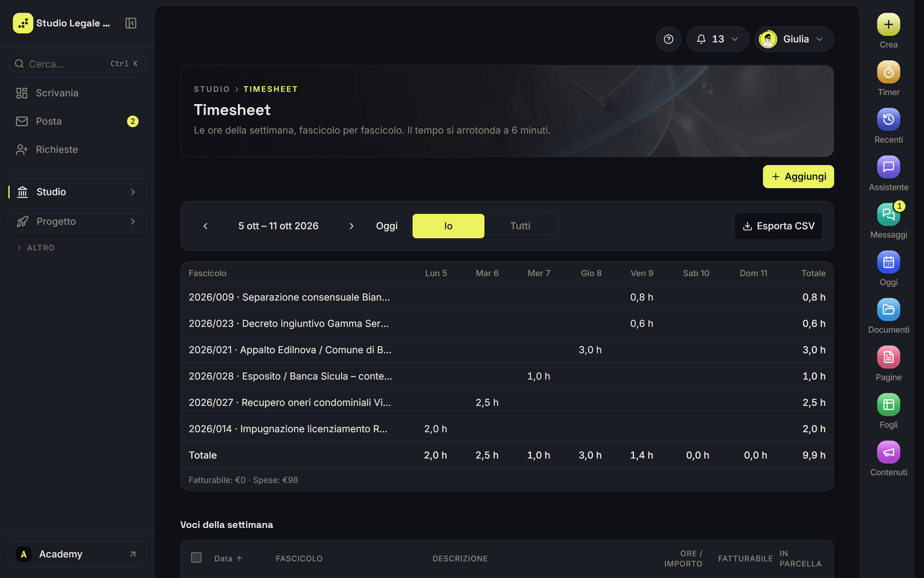
Task: Open row 2026/021 Appalto Edilnova
Action: [x=507, y=350]
